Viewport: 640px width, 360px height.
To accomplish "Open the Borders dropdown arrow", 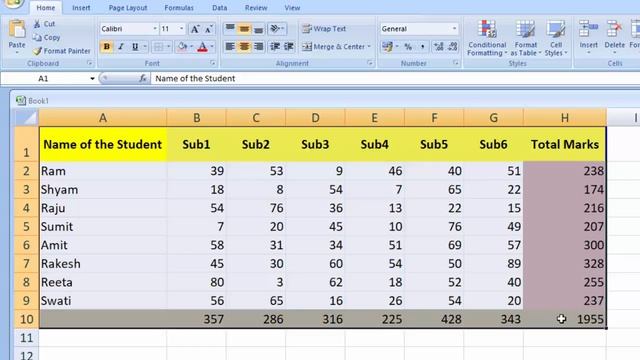I will [168, 47].
